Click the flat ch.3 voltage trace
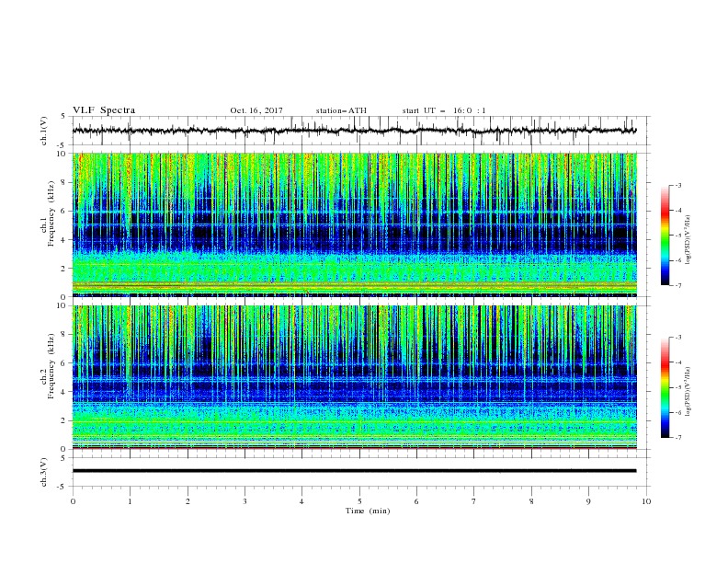 coord(354,471)
